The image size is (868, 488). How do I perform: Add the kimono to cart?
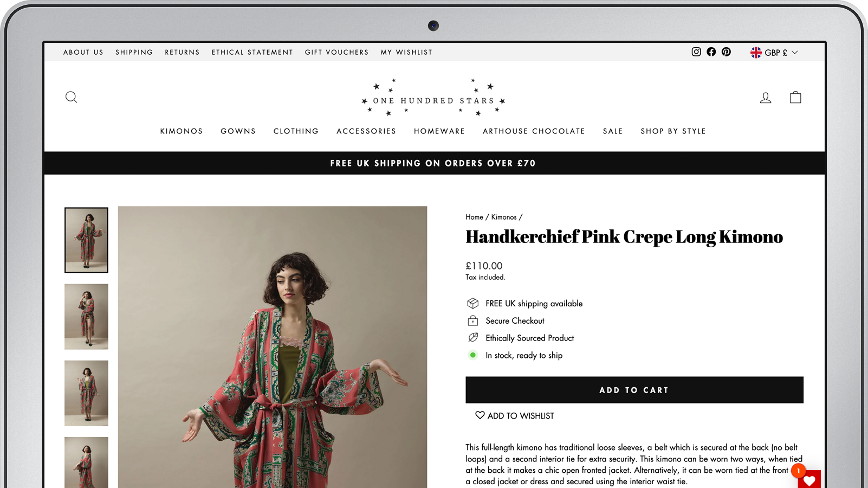(x=634, y=390)
